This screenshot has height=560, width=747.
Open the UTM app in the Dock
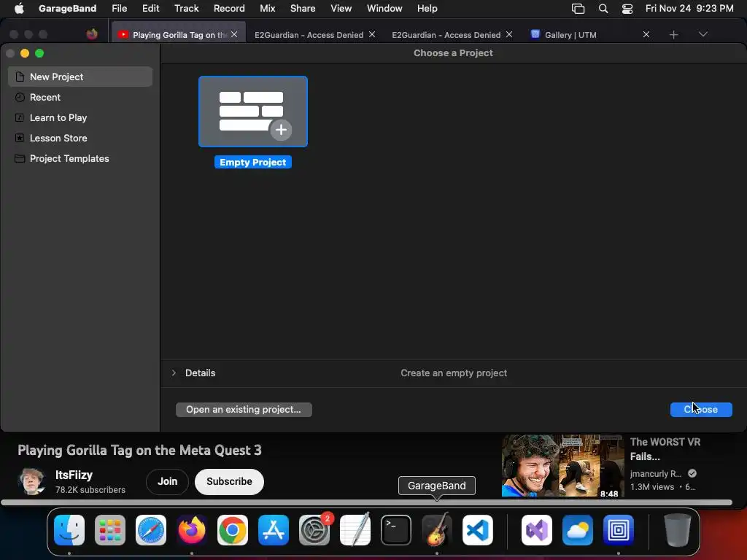coord(619,530)
